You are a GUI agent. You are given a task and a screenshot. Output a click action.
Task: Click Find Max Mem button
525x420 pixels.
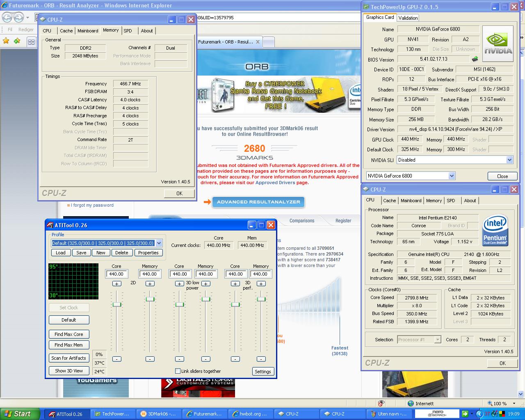click(x=69, y=345)
